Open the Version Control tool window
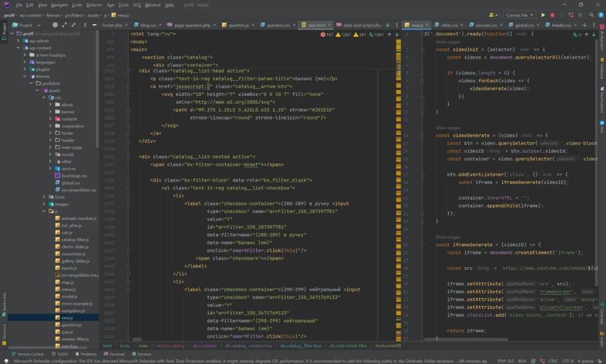This screenshot has height=364, width=606. (27, 354)
